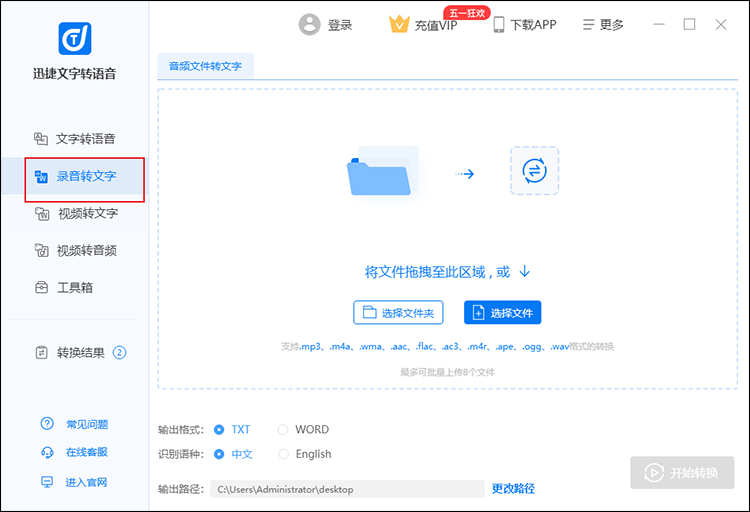Click the 工具箱 toolbox icon

tap(42, 288)
